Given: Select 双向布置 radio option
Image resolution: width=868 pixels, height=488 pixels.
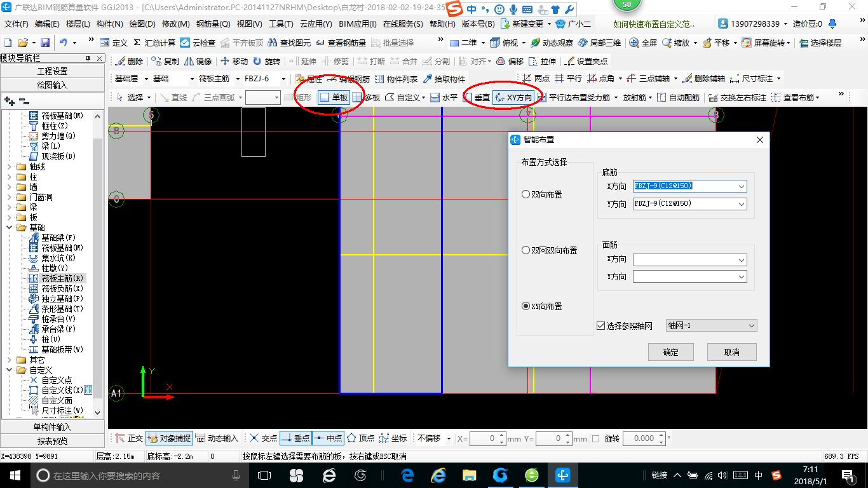Looking at the screenshot, I should click(x=541, y=194).
